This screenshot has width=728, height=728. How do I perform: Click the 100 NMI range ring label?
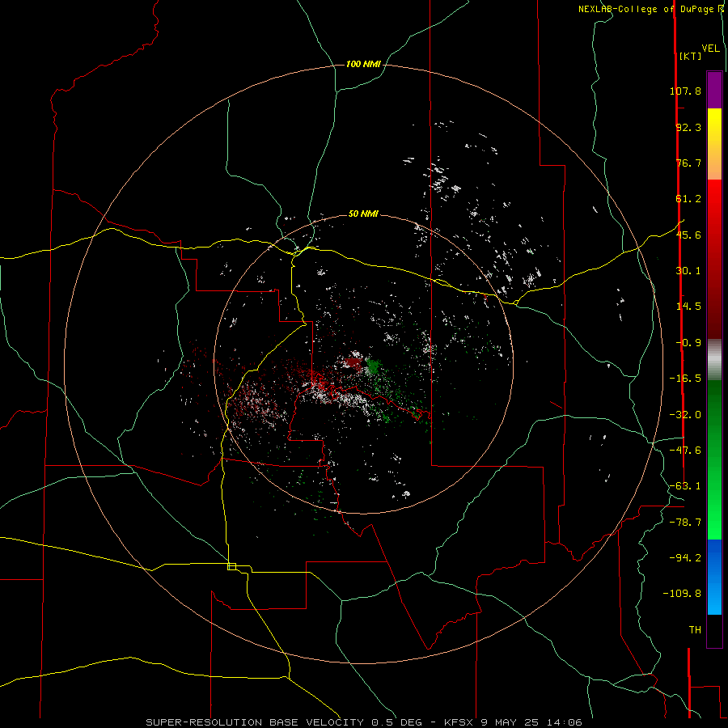coord(363,64)
